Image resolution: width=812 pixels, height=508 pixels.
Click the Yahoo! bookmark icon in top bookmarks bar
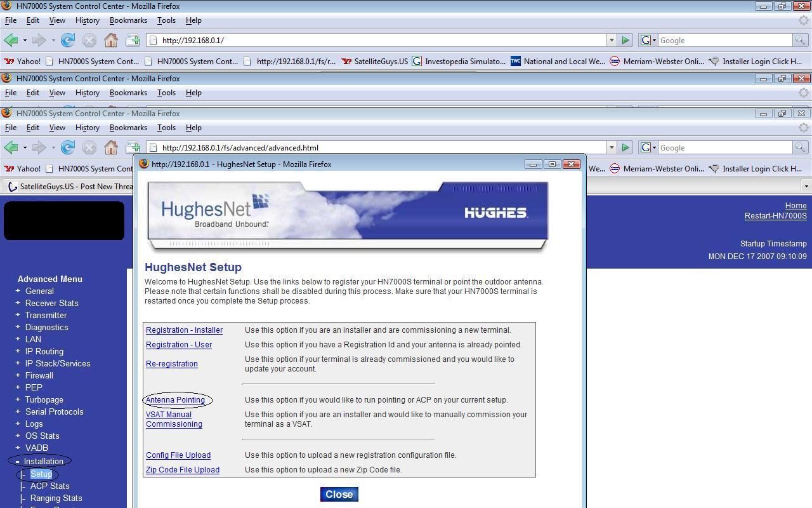(x=9, y=62)
